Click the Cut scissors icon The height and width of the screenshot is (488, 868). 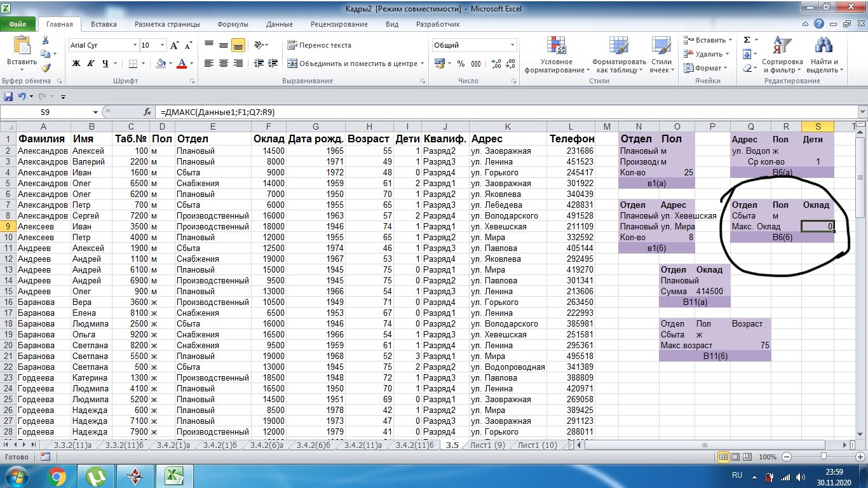click(45, 40)
